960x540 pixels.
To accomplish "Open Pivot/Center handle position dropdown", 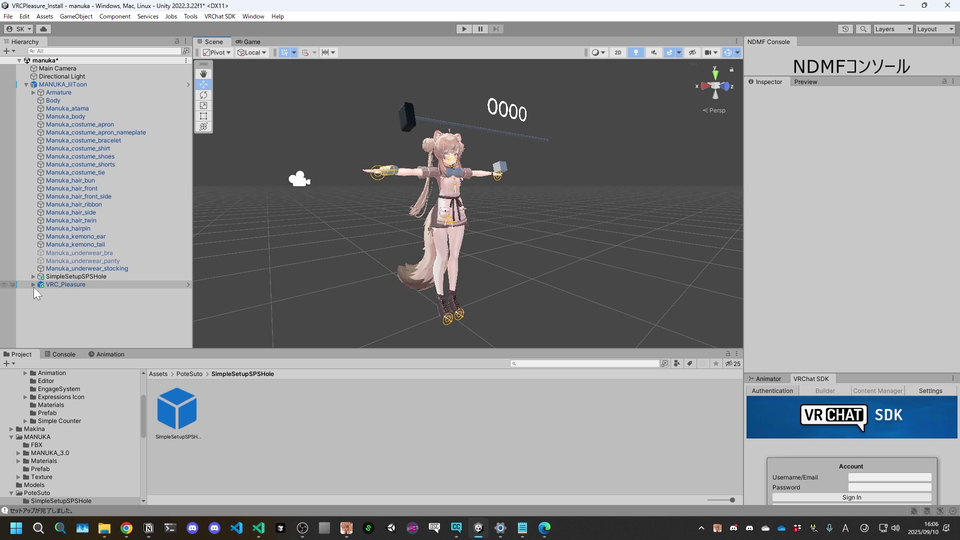I will click(217, 53).
